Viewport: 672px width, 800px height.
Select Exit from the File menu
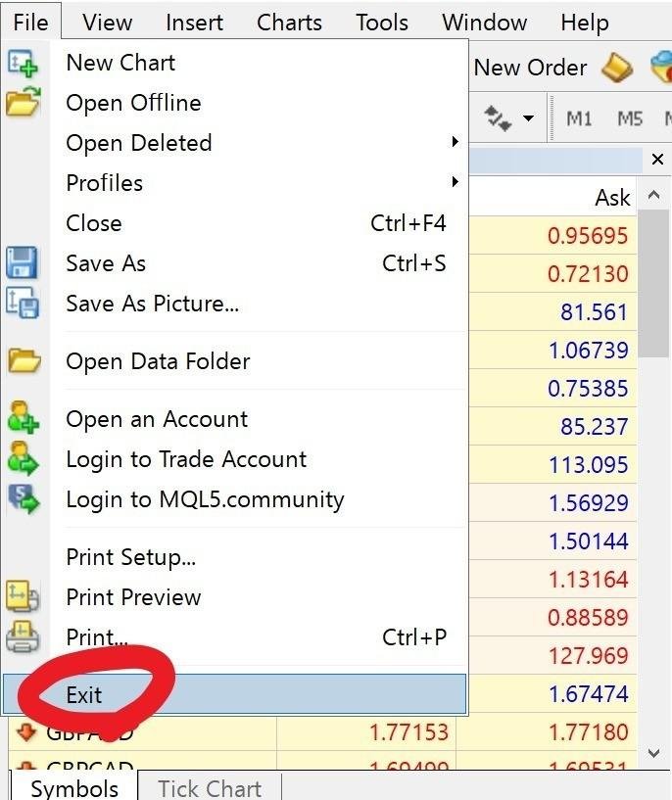click(84, 695)
